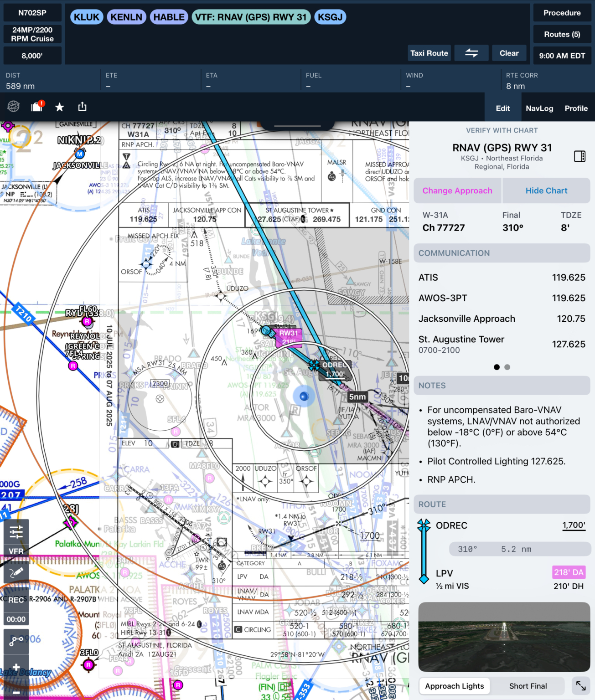
Task: Open the share/export icon
Action: pos(82,107)
